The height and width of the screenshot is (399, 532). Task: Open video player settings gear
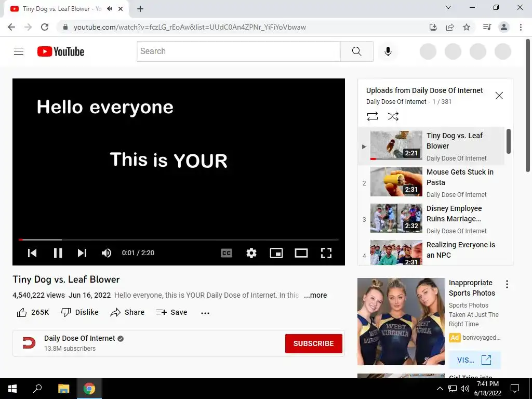click(x=251, y=253)
